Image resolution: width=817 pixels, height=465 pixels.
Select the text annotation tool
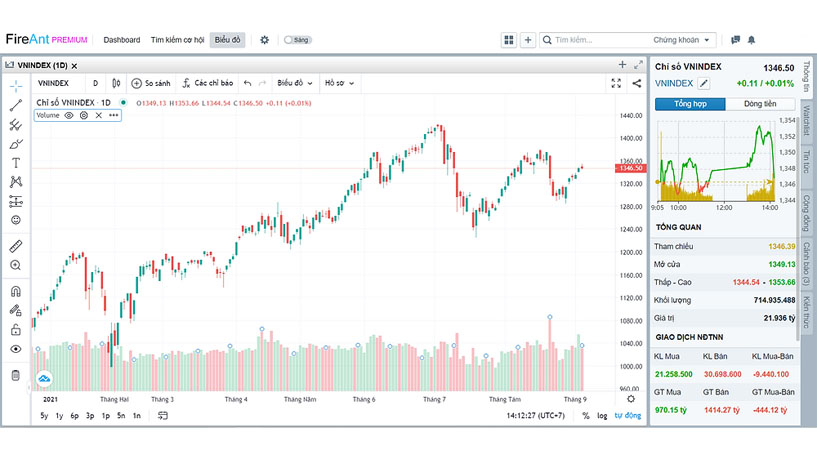[x=16, y=163]
